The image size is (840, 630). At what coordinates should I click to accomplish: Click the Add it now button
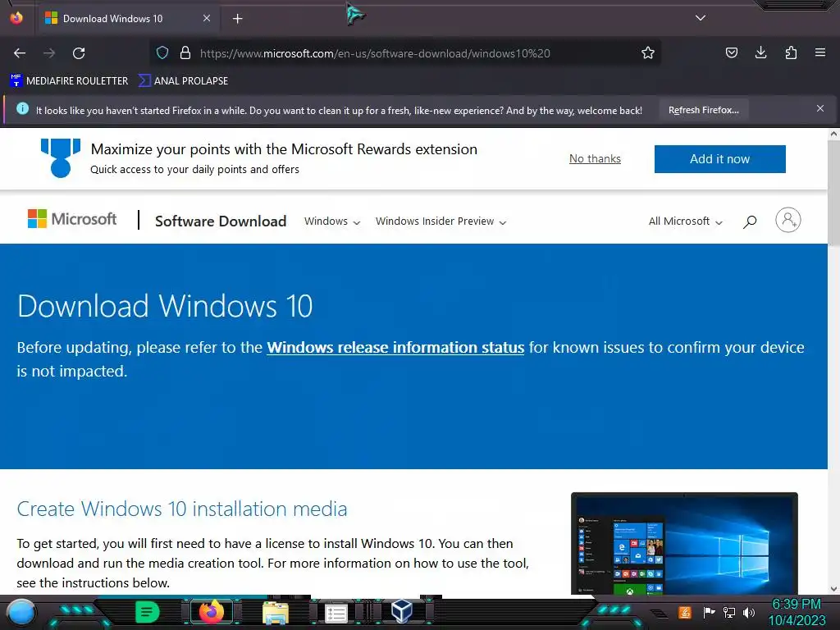pyautogui.click(x=719, y=158)
